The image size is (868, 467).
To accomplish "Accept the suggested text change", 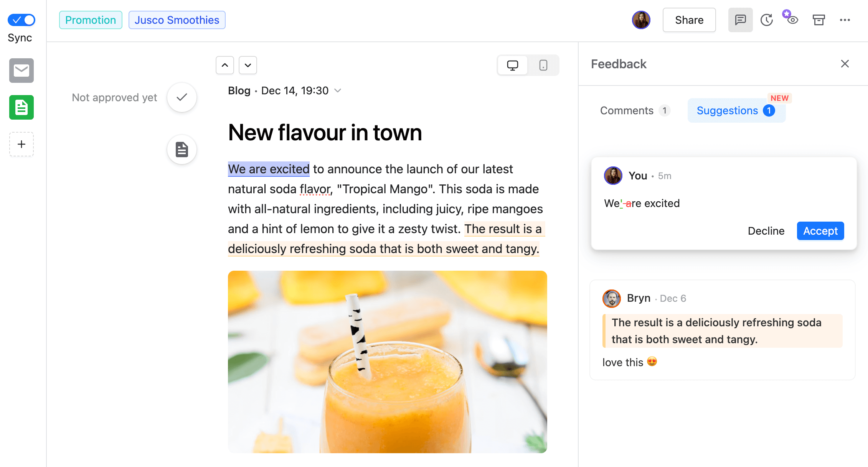I will pos(820,231).
